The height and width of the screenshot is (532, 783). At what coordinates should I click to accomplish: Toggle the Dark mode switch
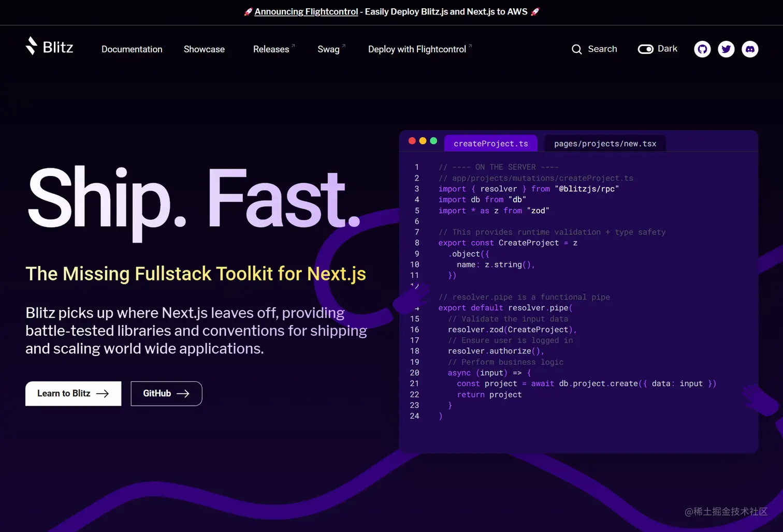tap(645, 49)
